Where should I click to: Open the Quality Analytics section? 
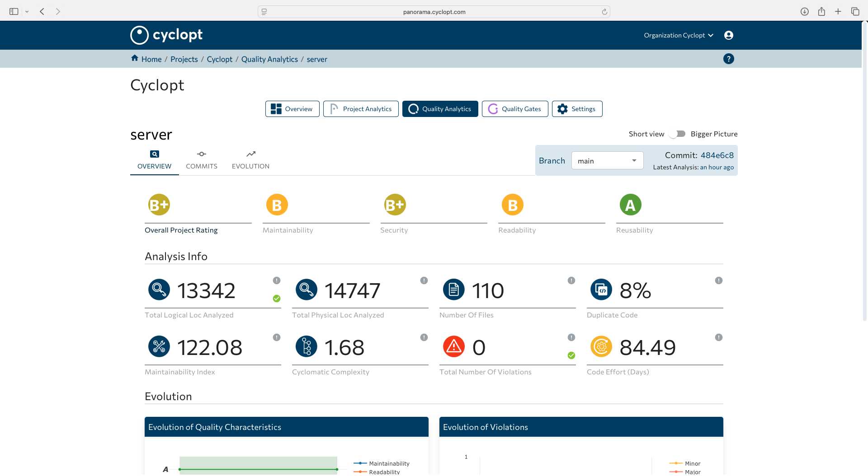coord(440,109)
